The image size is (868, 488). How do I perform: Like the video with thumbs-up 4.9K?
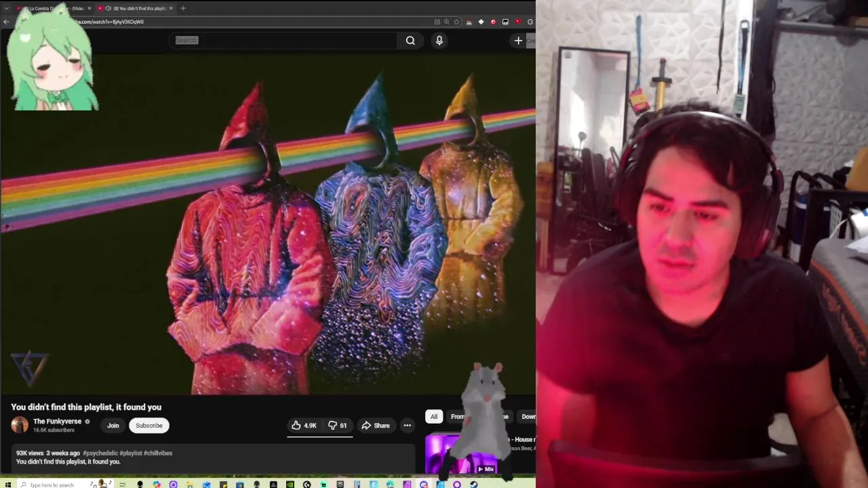304,426
